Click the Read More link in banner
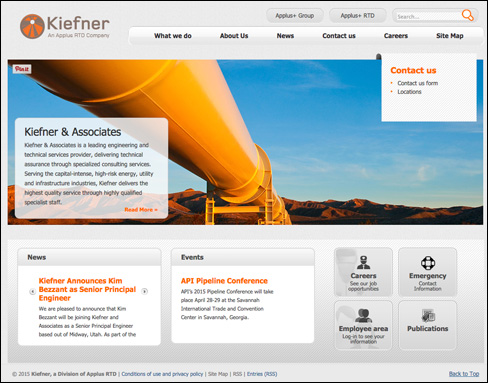Viewport: 488px width, 383px height. tap(141, 210)
